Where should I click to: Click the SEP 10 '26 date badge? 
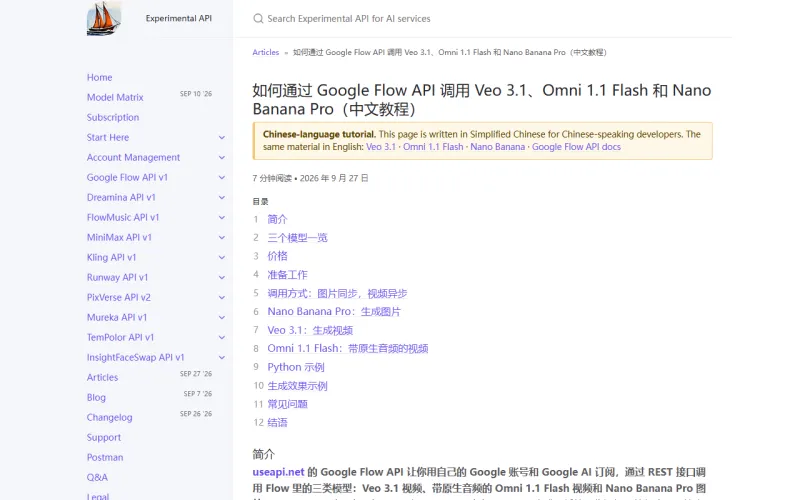click(x=196, y=94)
